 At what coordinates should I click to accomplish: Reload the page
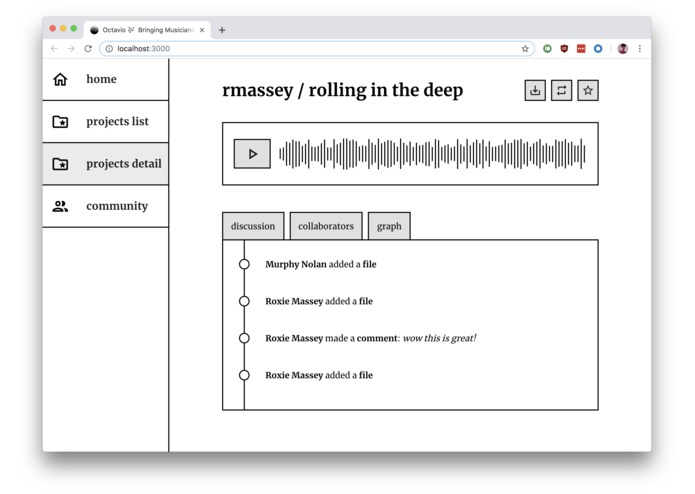pyautogui.click(x=88, y=49)
